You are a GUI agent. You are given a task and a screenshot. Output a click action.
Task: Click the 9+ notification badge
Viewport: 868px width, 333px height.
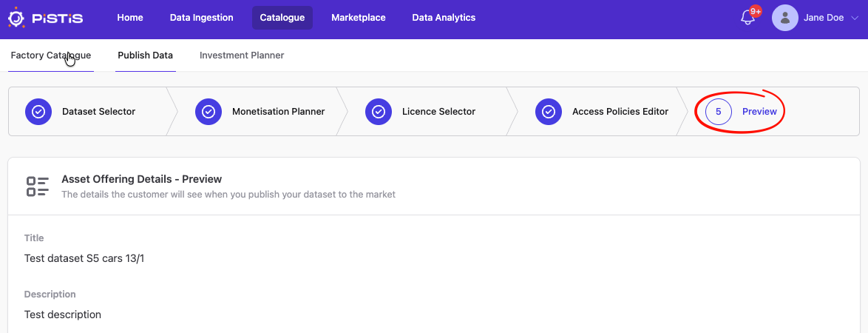(755, 11)
